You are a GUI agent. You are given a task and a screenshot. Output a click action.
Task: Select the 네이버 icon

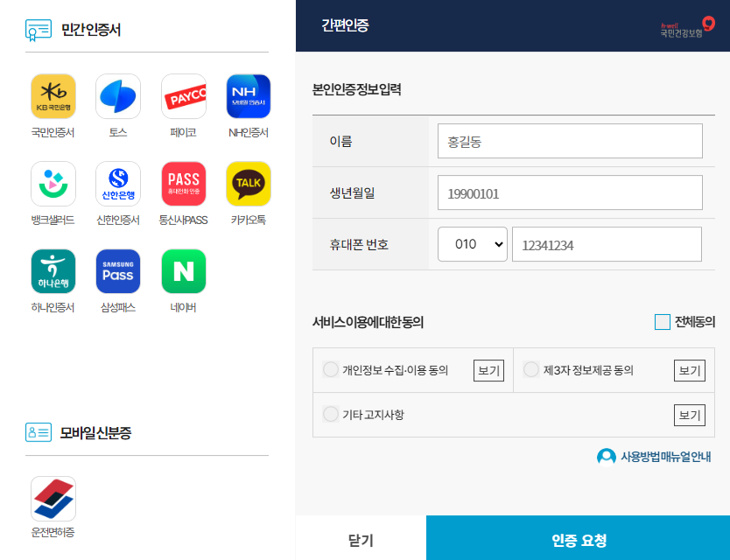click(184, 271)
